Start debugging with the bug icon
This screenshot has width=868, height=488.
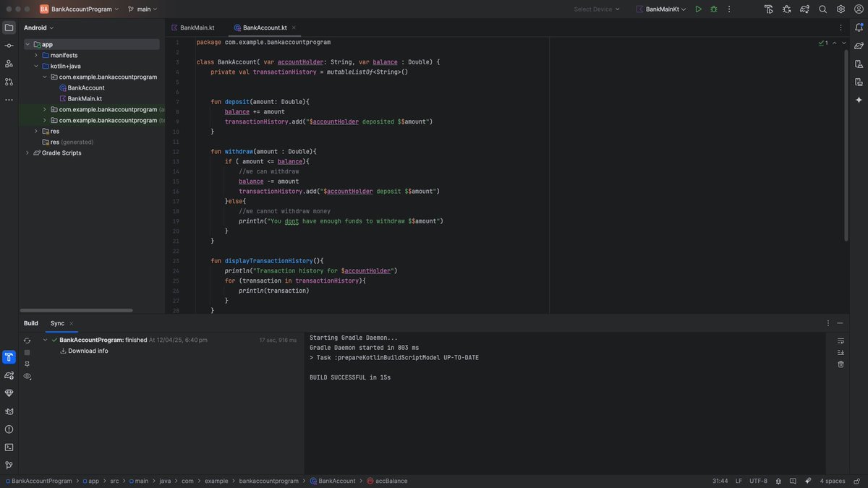click(713, 9)
